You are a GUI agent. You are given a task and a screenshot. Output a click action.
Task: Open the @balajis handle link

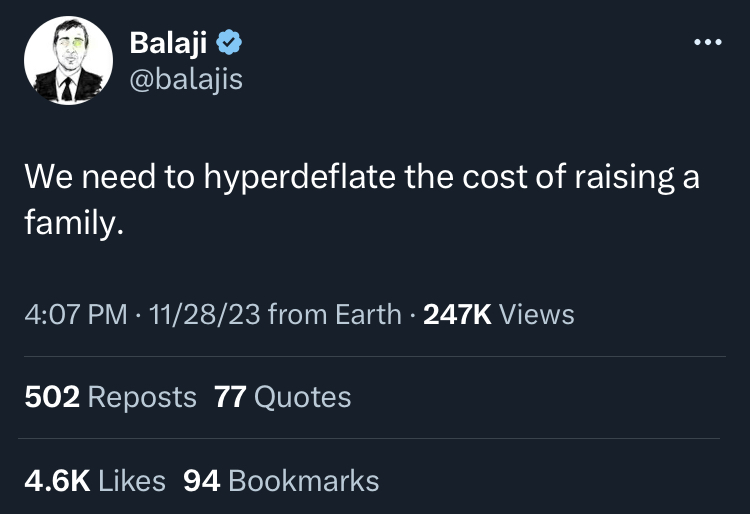pos(186,78)
